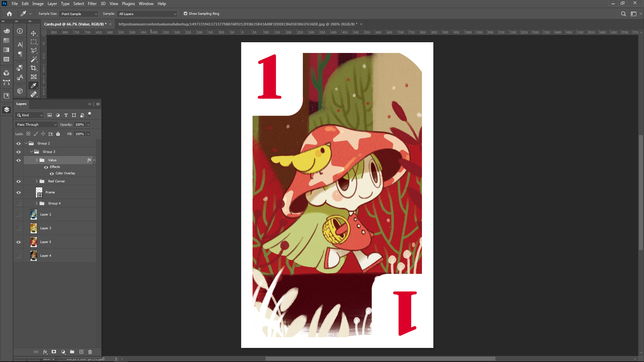Open the Paragraph panel icon
The image size is (644, 362).
[20, 54]
